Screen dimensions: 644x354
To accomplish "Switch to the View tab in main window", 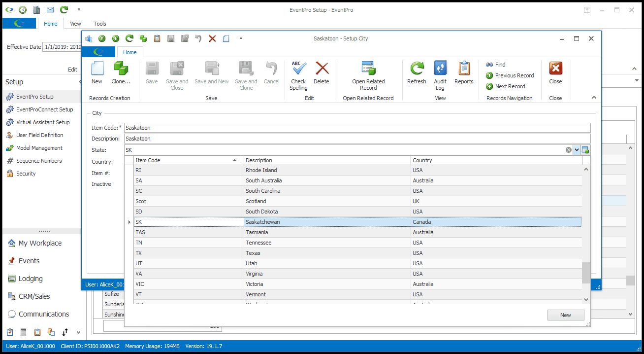I will click(75, 24).
